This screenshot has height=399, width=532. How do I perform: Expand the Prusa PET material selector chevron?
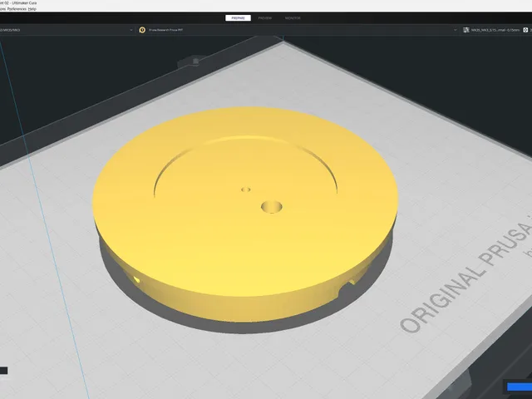455,30
